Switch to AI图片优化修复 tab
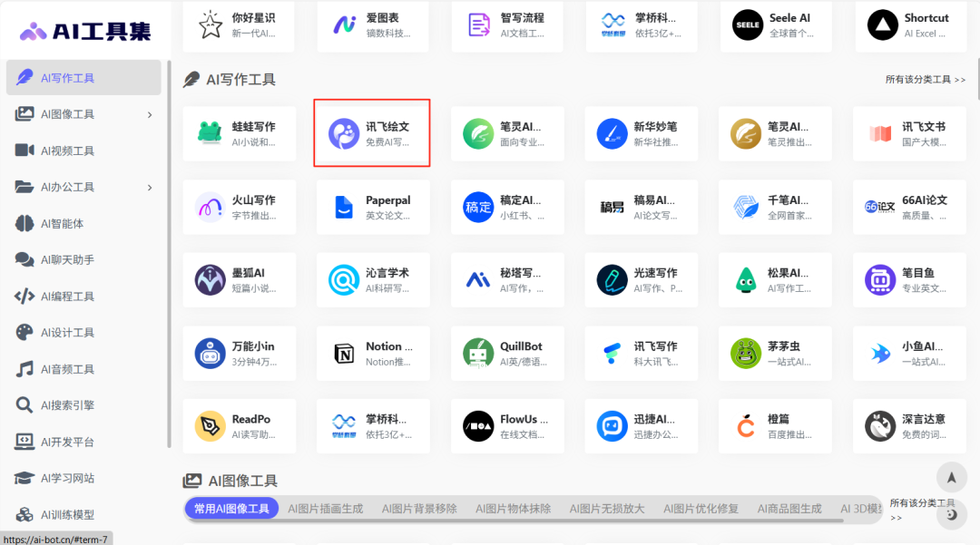The width and height of the screenshot is (980, 545). 701,508
